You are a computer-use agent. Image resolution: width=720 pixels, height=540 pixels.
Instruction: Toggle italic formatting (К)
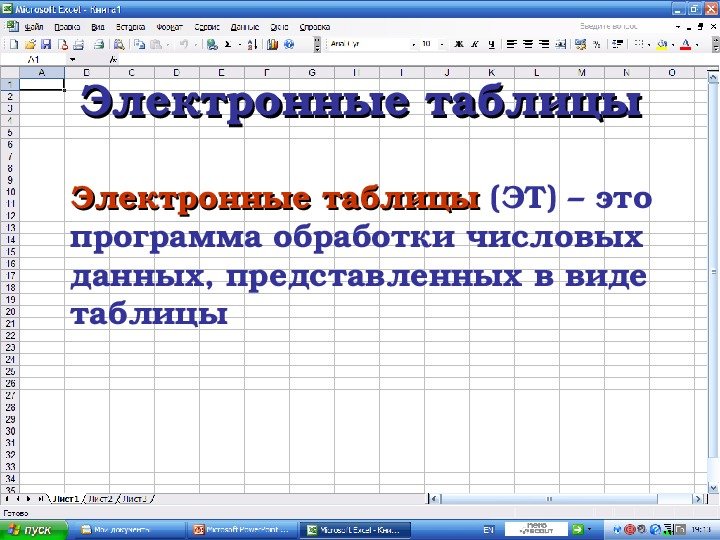pos(475,44)
